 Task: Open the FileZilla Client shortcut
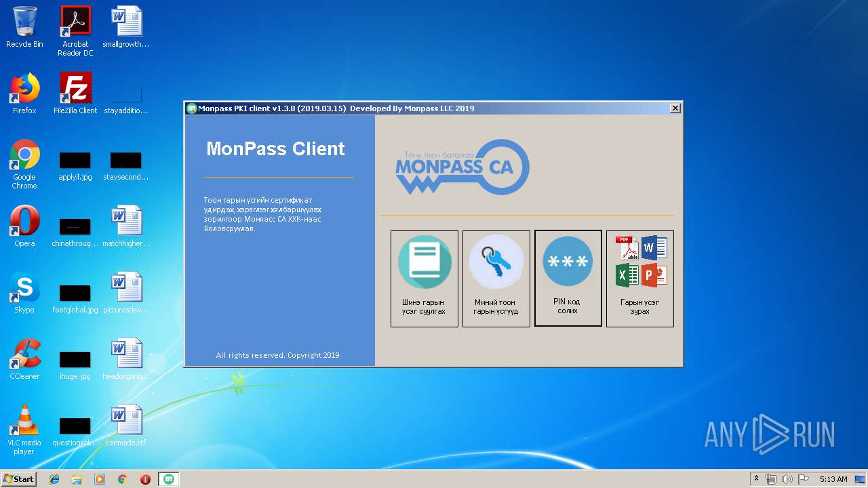[75, 94]
